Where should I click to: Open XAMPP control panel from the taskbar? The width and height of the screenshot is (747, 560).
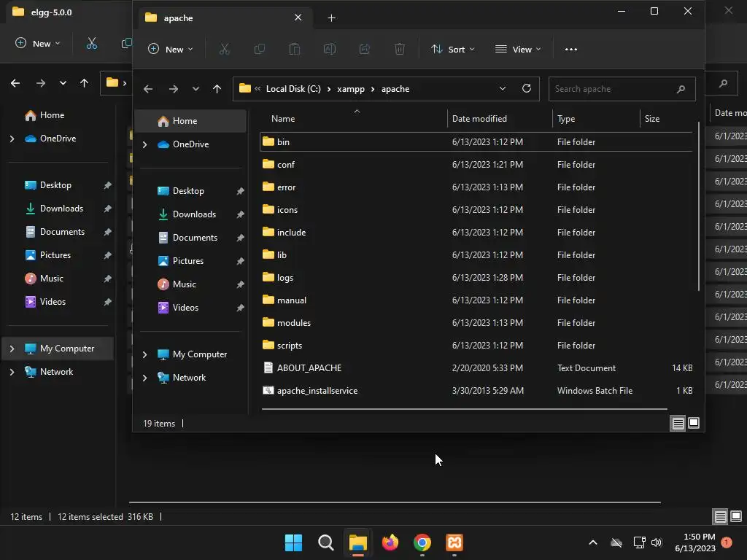click(454, 542)
